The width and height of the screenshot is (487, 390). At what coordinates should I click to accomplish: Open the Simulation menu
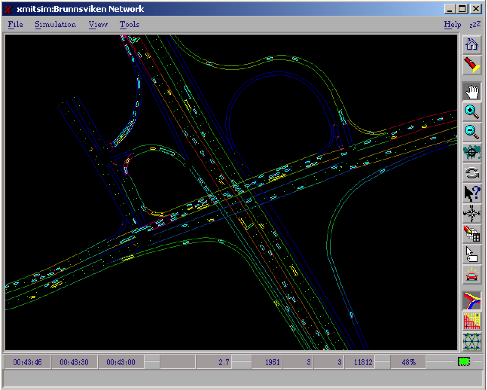[55, 24]
